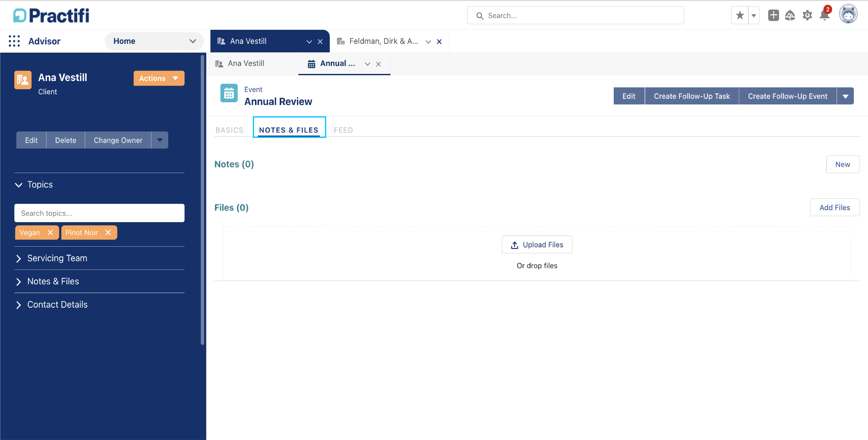
Task: Click the Event calendar icon
Action: [x=229, y=93]
